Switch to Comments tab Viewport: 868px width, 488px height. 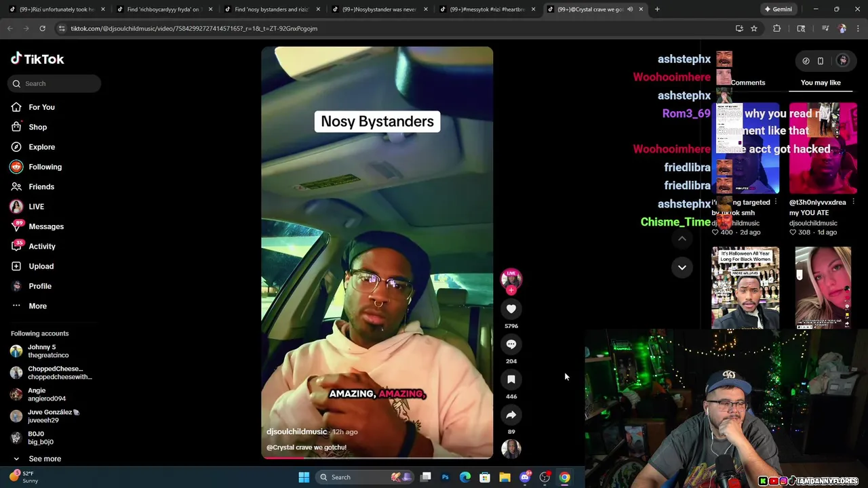coord(747,83)
